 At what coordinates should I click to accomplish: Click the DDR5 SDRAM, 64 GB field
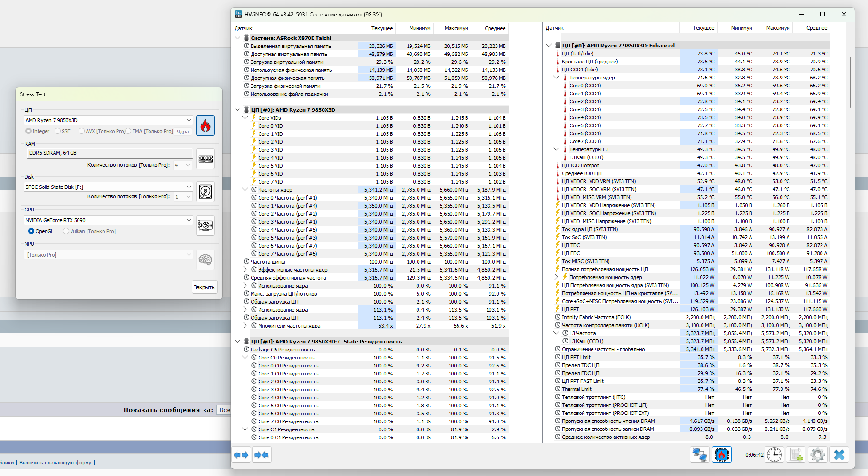tap(109, 153)
